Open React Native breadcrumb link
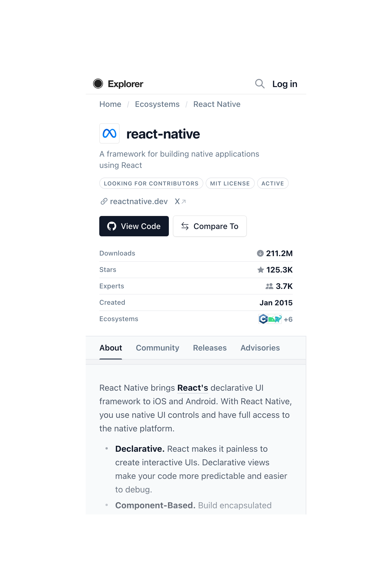The width and height of the screenshot is (392, 588). point(217,104)
